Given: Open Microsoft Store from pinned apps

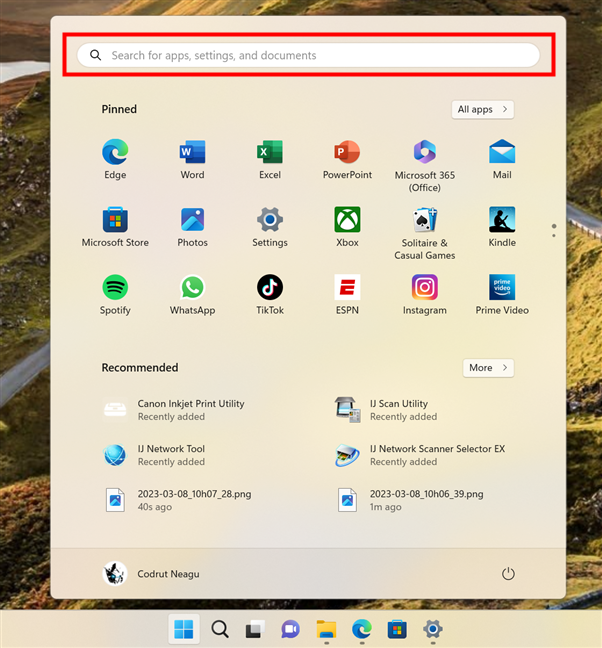Looking at the screenshot, I should click(x=115, y=227).
